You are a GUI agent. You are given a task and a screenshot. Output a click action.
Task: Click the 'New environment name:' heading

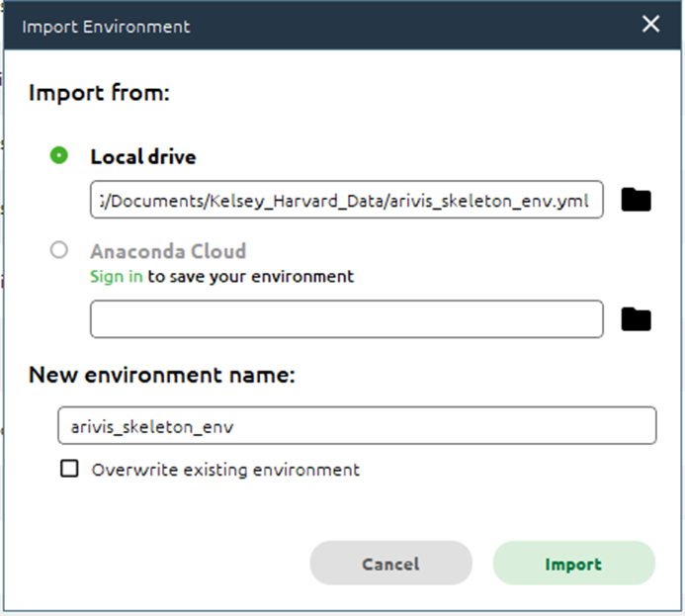[162, 375]
